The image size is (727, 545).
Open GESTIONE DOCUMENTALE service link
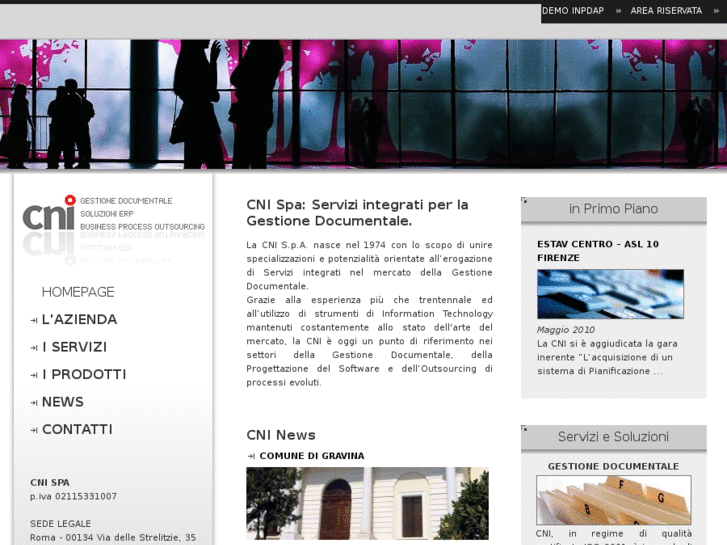(x=613, y=466)
